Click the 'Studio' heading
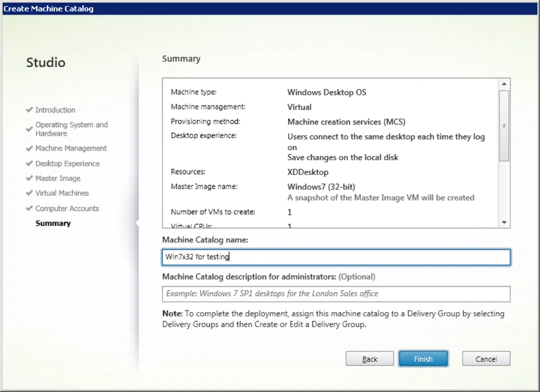This screenshot has height=392, width=540. pos(46,62)
